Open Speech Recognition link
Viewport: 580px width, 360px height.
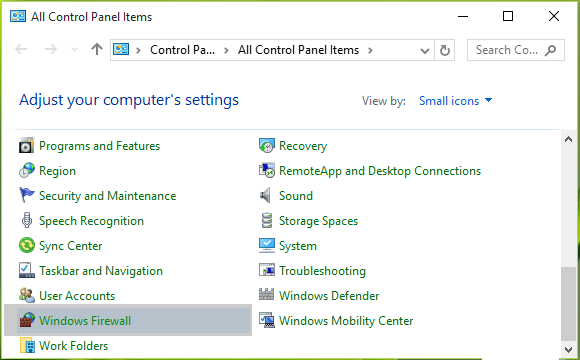click(x=91, y=221)
